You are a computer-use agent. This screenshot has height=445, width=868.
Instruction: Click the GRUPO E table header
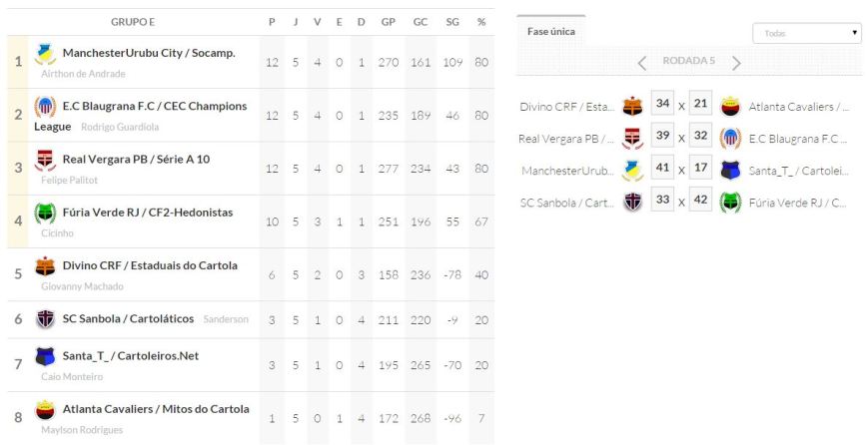point(132,22)
